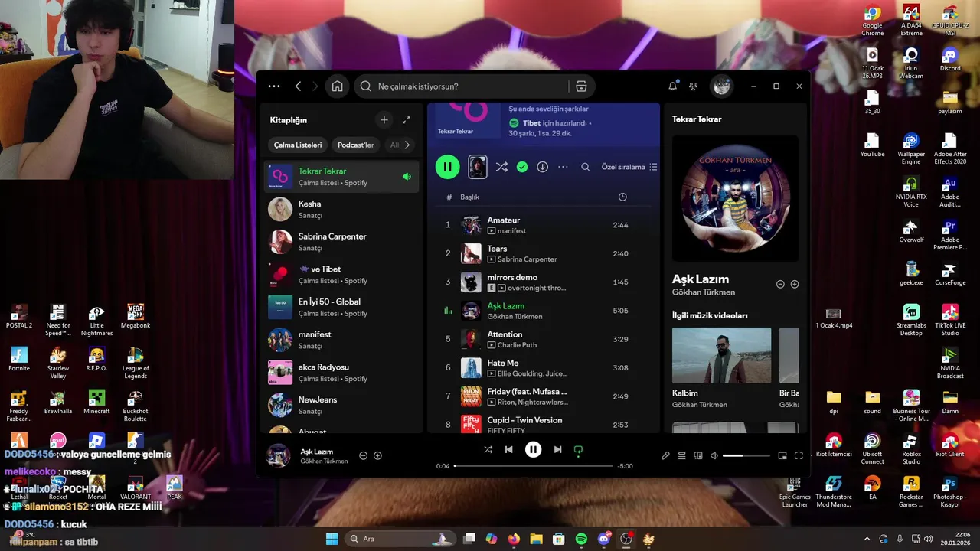980x551 pixels.
Task: Open Spotify notifications bell
Action: click(x=672, y=86)
